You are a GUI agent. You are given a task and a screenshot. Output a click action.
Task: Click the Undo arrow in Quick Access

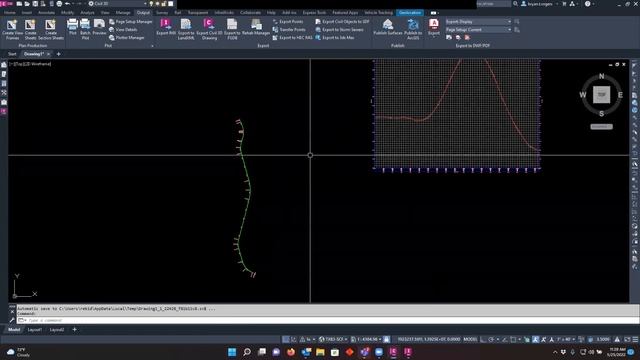pyautogui.click(x=68, y=4)
